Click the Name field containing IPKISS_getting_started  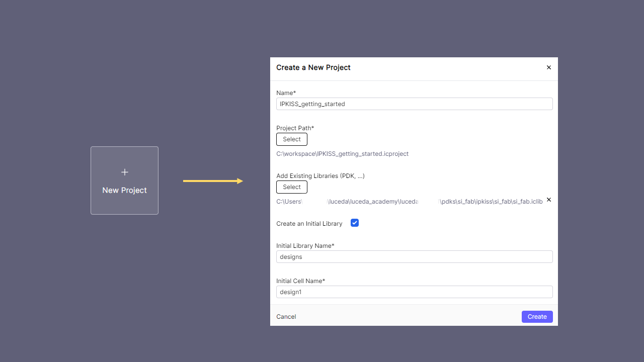414,104
